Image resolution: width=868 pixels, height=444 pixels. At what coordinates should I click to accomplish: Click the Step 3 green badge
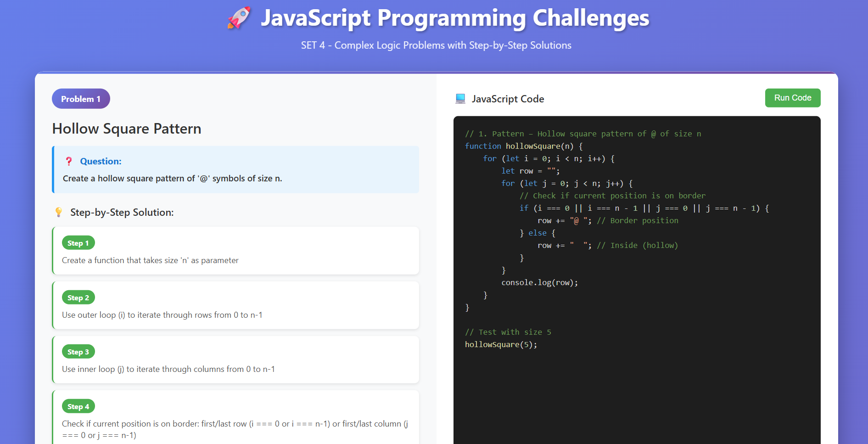tap(78, 352)
